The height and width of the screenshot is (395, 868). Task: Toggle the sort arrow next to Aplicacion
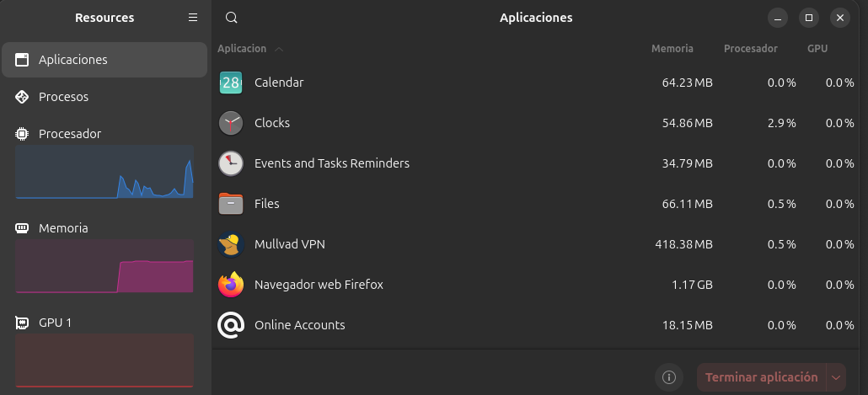[279, 49]
